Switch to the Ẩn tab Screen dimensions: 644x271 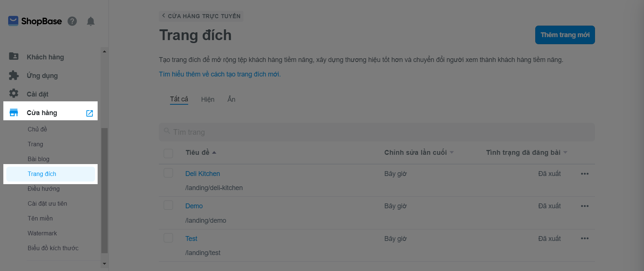[231, 99]
